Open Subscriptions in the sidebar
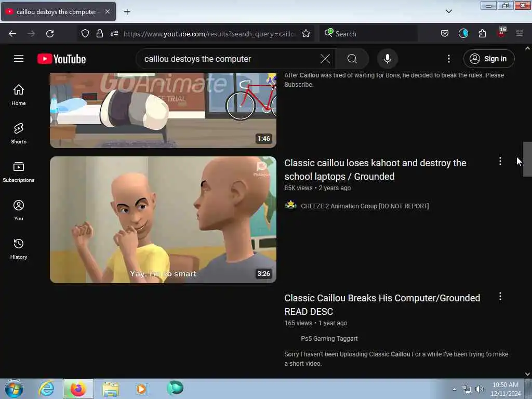The width and height of the screenshot is (532, 399). 19,172
